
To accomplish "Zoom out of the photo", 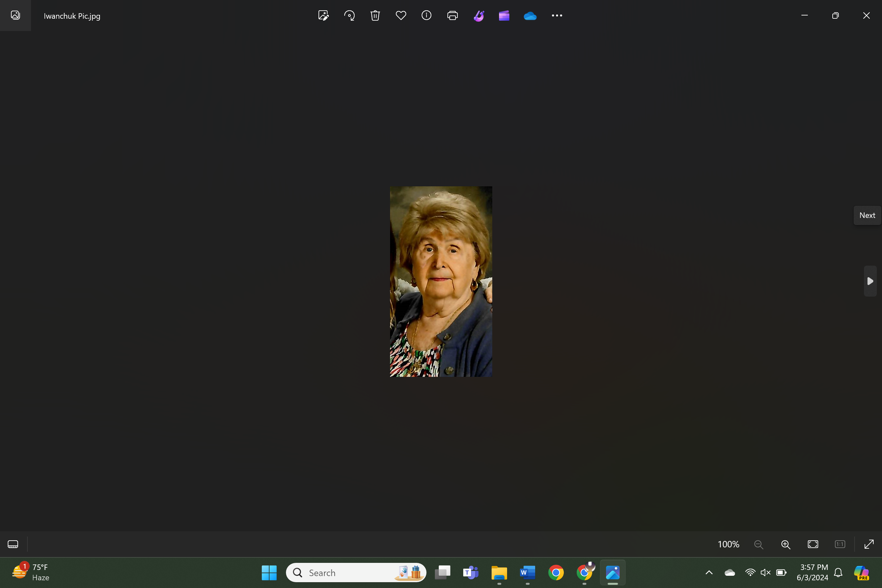I will coord(759,544).
